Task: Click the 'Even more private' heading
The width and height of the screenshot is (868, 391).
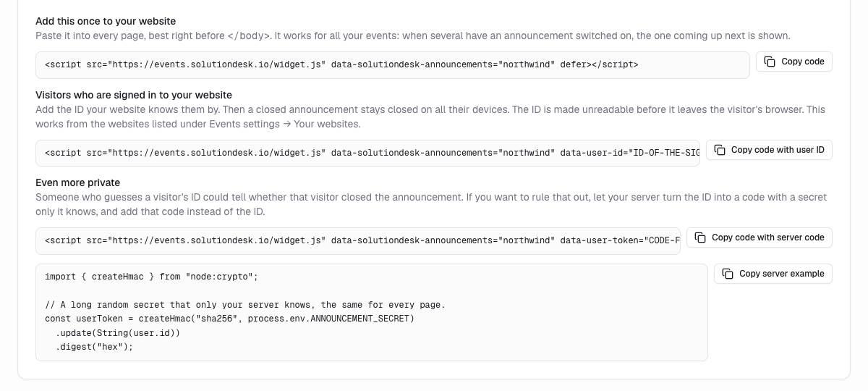Action: 78,182
